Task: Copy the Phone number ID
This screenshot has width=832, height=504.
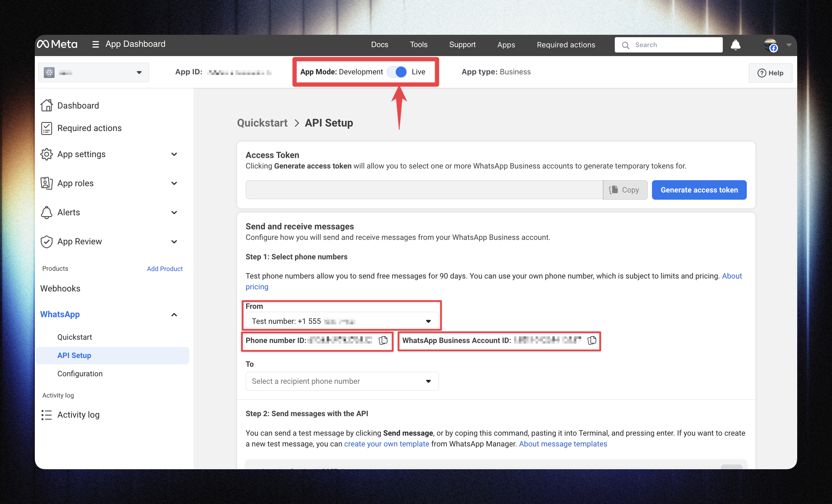Action: tap(383, 340)
